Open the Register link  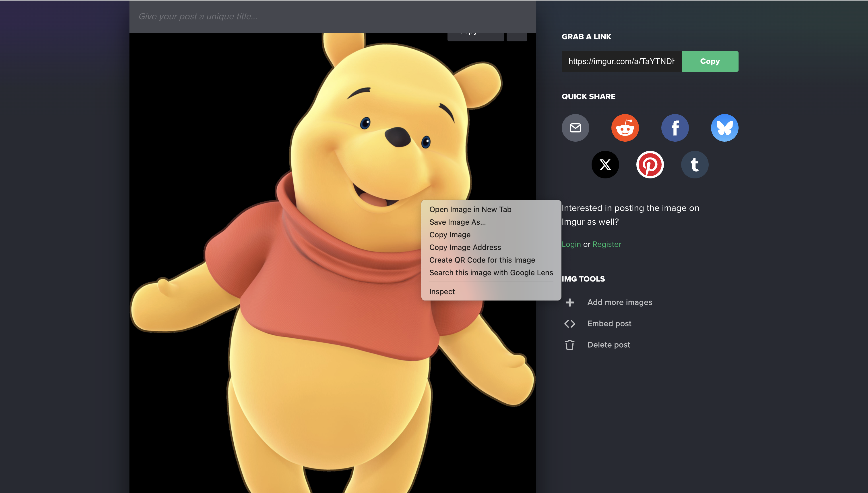(607, 244)
